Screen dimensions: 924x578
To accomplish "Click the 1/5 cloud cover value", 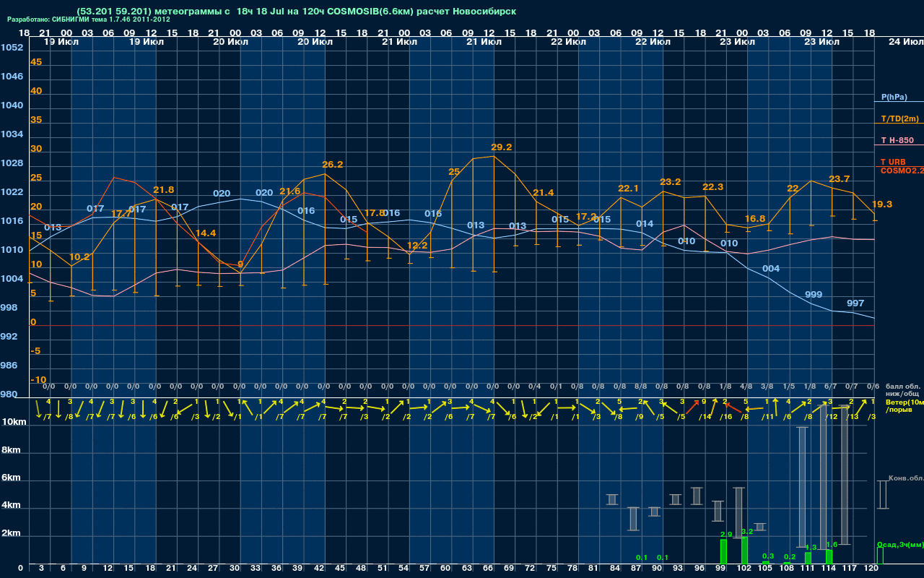I will (788, 387).
